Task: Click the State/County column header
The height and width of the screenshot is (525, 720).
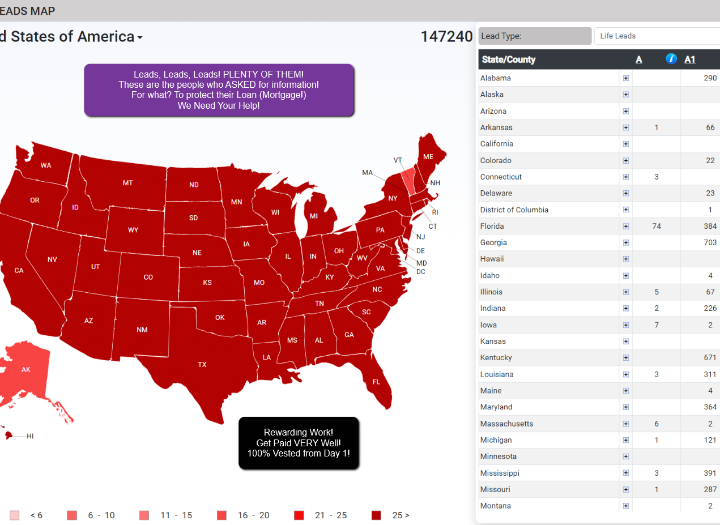Action: (x=508, y=59)
